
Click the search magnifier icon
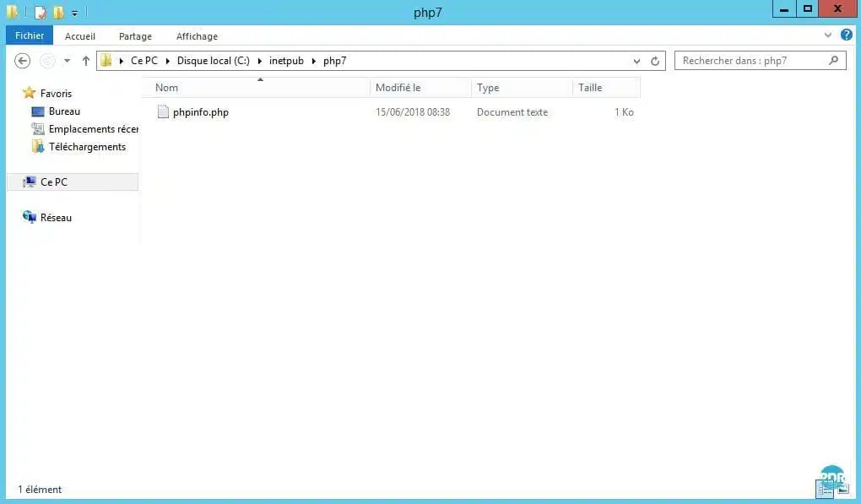coord(833,61)
